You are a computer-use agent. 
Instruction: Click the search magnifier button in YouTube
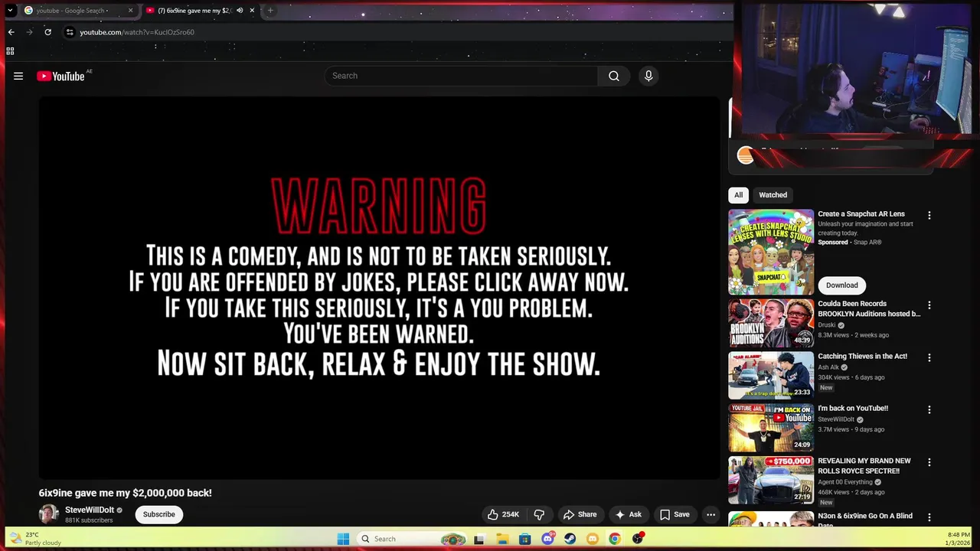614,76
